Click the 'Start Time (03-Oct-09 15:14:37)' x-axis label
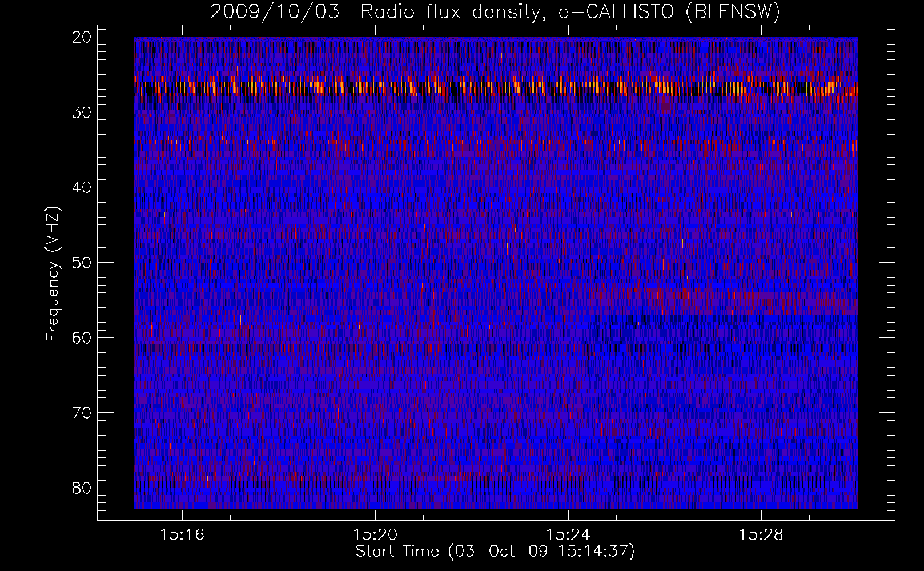Image resolution: width=924 pixels, height=571 pixels. (495, 552)
